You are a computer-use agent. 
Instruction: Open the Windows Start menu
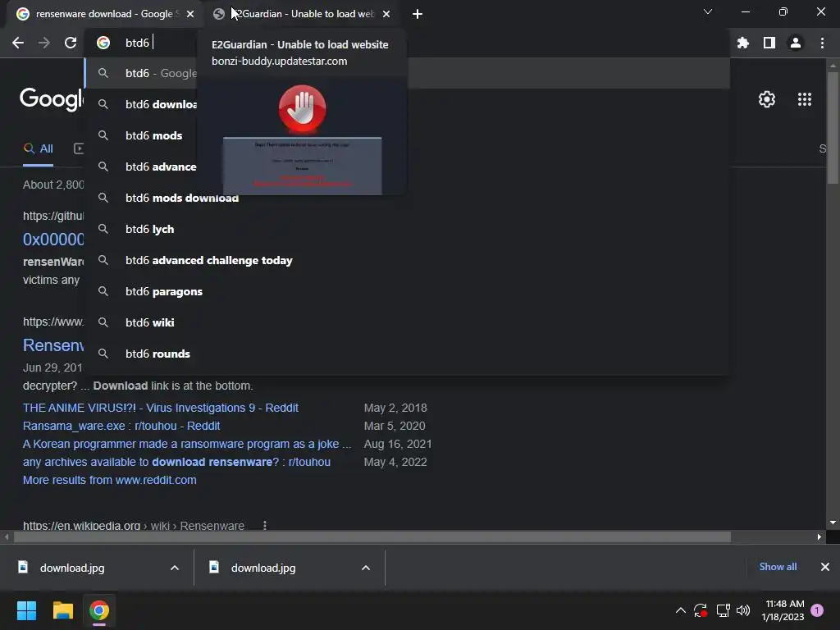[26, 610]
